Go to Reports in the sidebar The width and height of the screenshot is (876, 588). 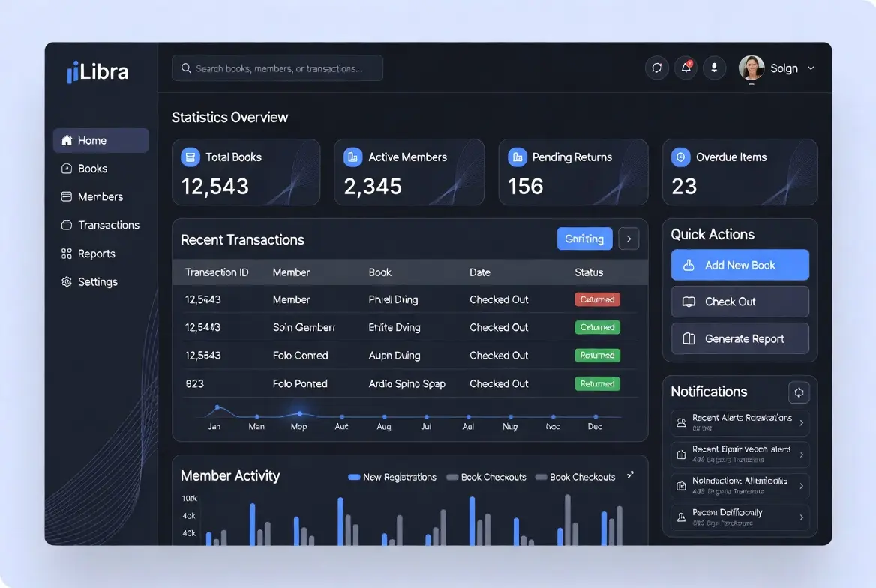tap(96, 253)
